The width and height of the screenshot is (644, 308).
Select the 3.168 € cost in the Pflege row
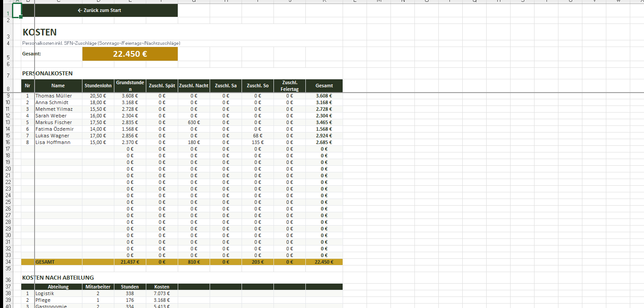[x=162, y=300]
